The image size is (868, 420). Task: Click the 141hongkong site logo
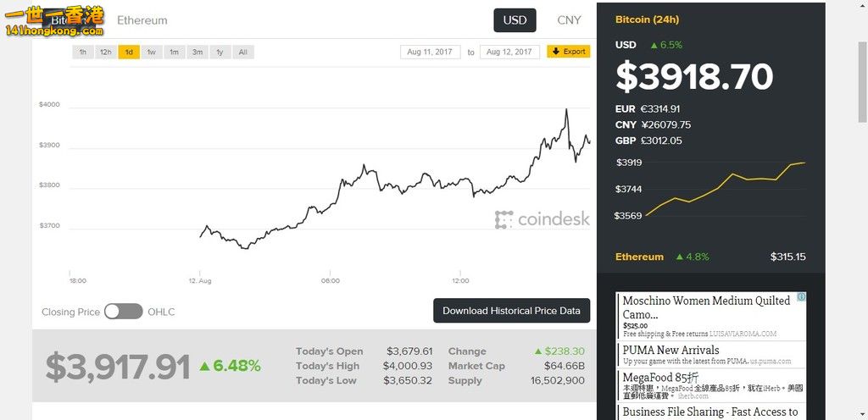point(54,19)
